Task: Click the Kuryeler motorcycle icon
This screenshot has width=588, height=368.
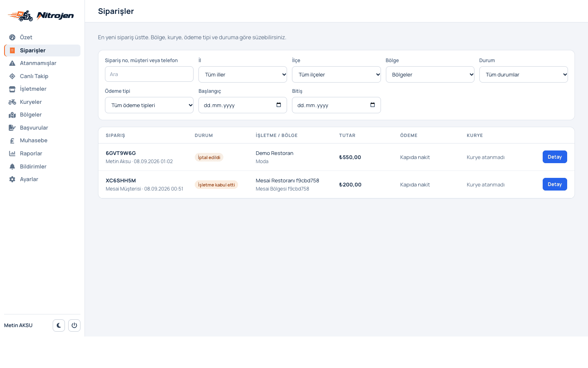Action: point(12,102)
